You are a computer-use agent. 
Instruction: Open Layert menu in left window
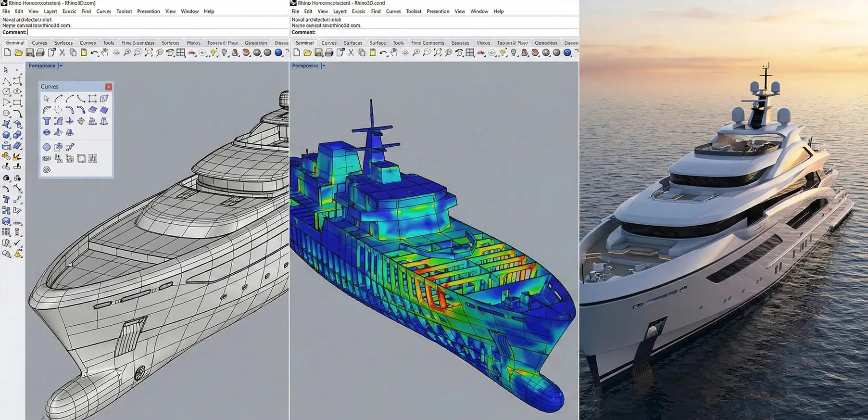(x=50, y=11)
